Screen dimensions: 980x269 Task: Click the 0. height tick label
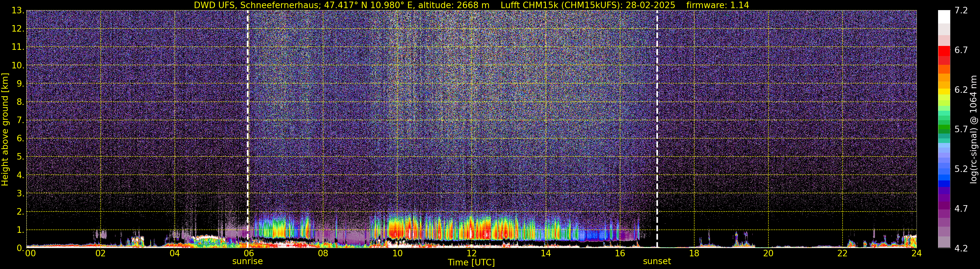tap(20, 248)
